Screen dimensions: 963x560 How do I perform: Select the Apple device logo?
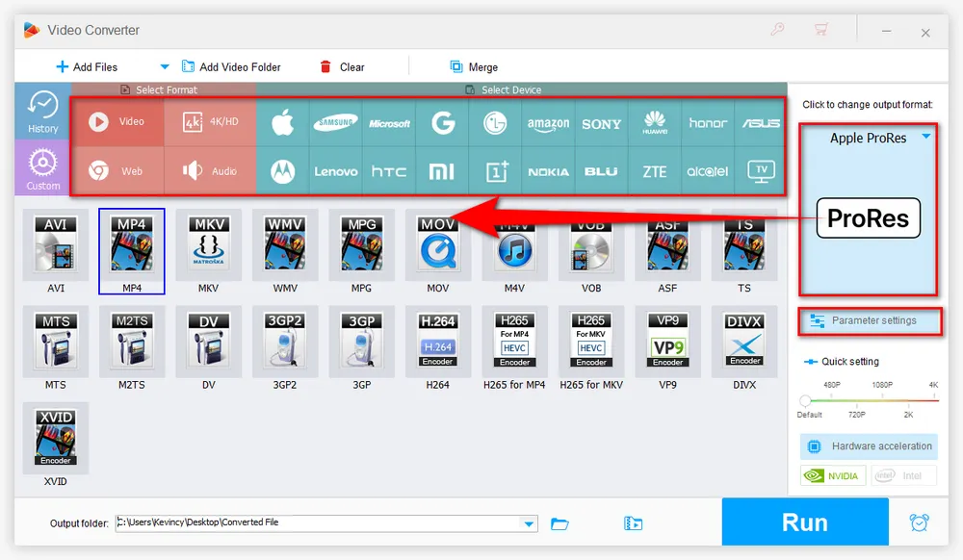point(282,123)
